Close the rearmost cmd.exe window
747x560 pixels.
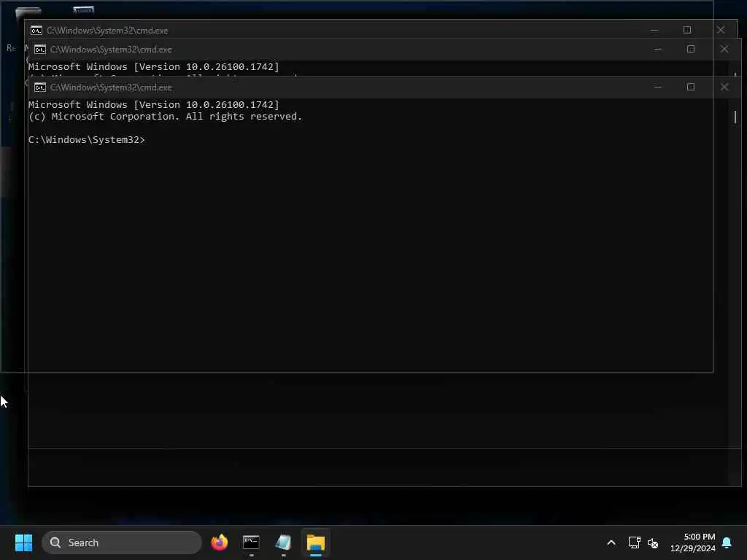tap(721, 30)
